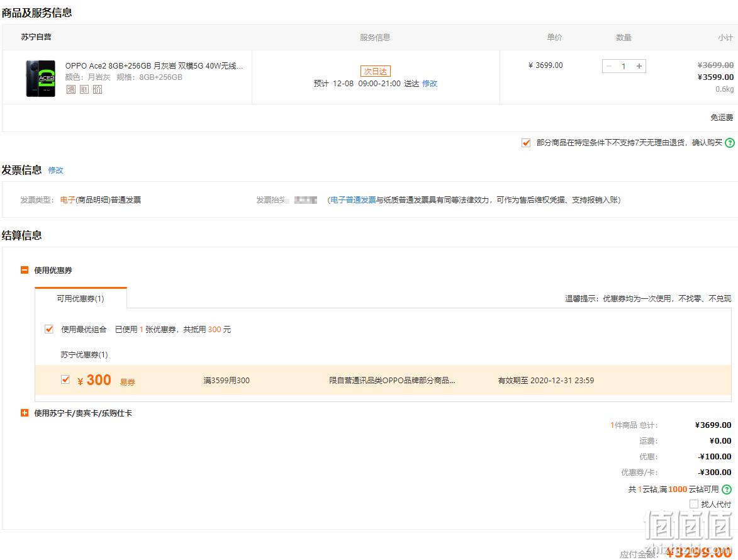Click the crossed-out subtotal ¥3699.00
The image size is (738, 560).
(x=715, y=65)
